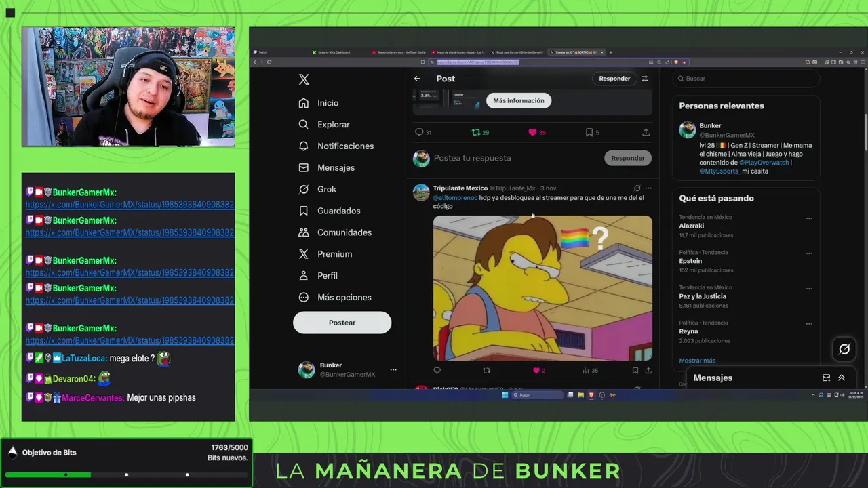The width and height of the screenshot is (868, 488).
Task: Click Bunker account avatar at sidebar bottom
Action: [x=307, y=369]
